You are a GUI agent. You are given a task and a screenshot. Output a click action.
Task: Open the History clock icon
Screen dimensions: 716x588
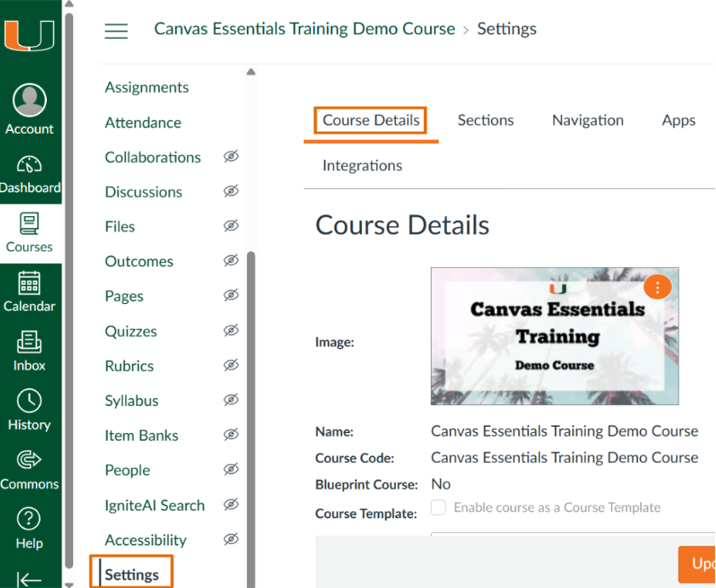(x=29, y=401)
